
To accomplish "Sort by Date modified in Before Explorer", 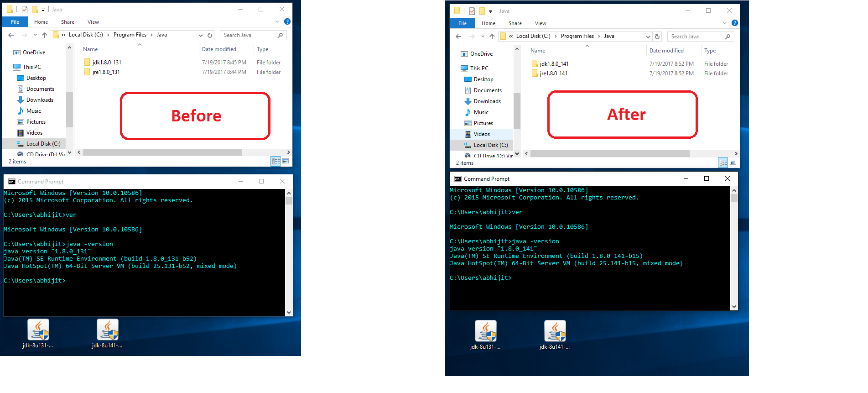I will (x=219, y=49).
